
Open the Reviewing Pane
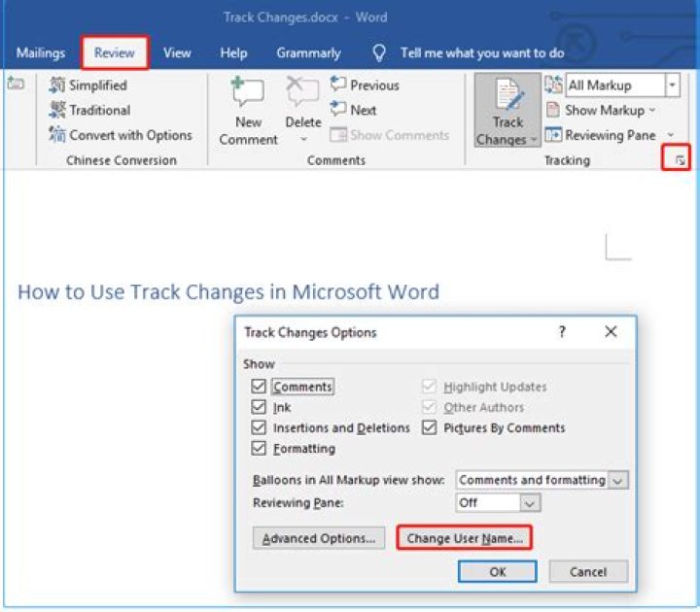[601, 135]
